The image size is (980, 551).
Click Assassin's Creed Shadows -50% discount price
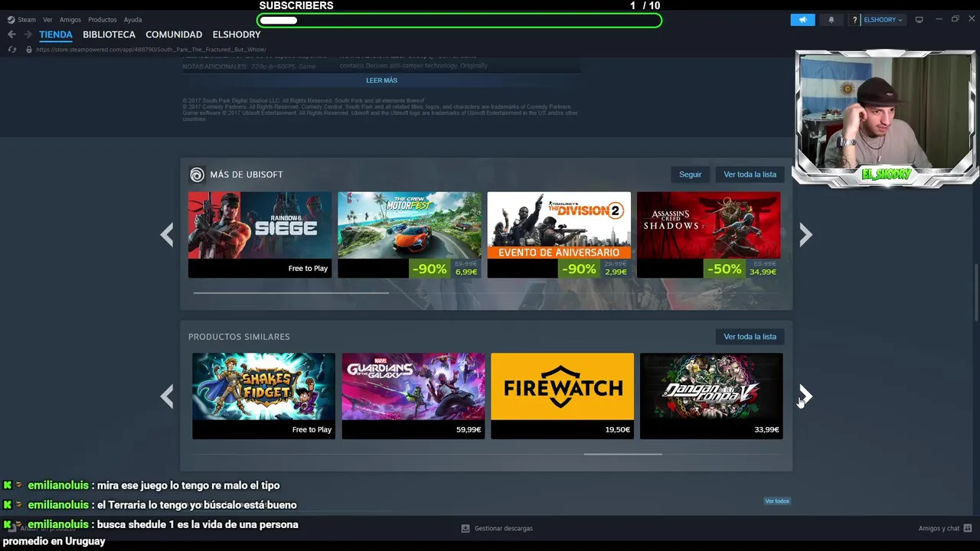[742, 269]
